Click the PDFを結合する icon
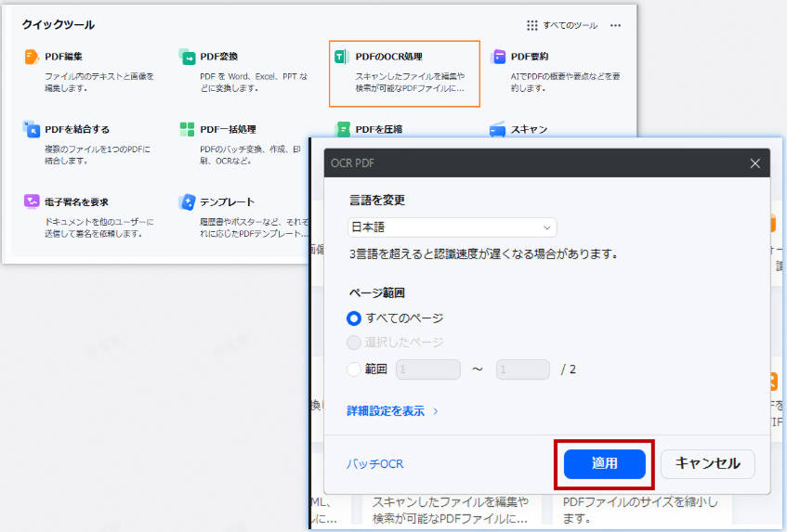 point(31,129)
